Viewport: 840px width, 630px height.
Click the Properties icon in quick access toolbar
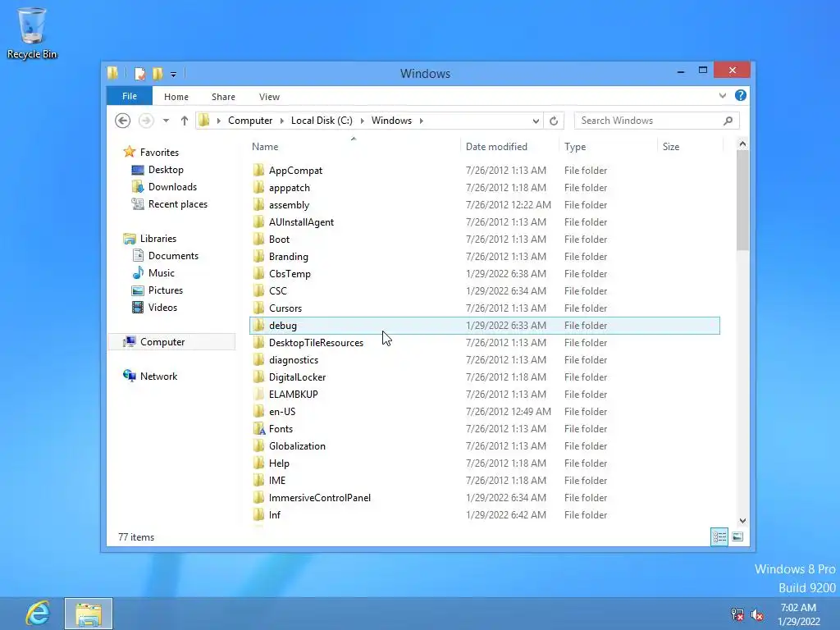[x=139, y=73]
